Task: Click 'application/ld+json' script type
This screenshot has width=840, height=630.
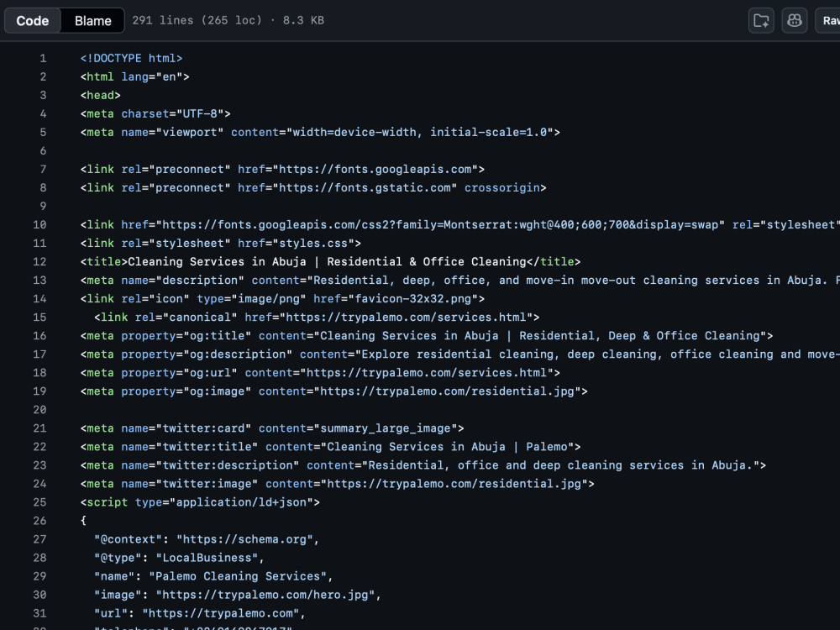Action: (242, 502)
